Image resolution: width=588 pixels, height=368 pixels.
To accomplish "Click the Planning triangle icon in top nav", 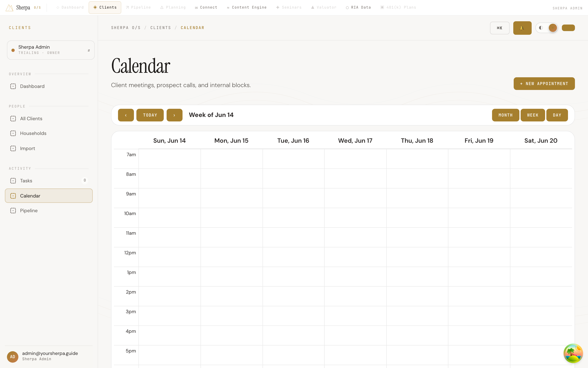I will click(x=162, y=8).
